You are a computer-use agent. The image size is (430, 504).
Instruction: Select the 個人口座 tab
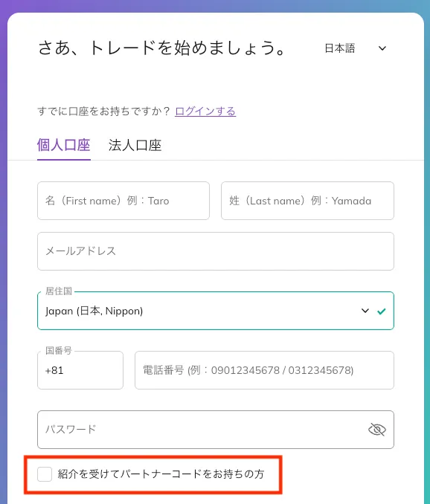[64, 145]
